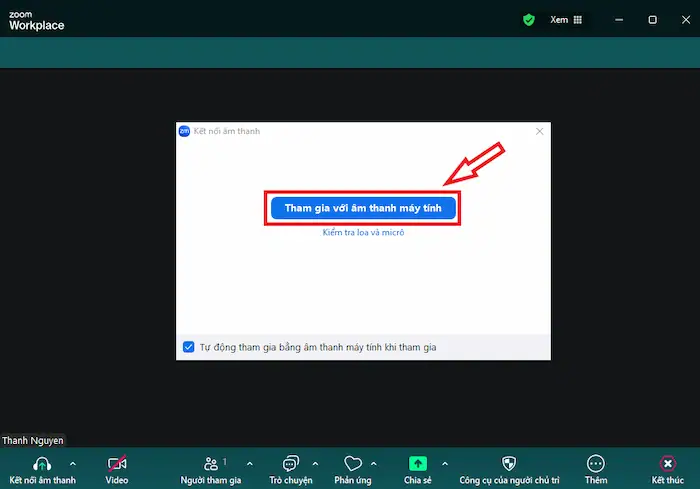Open Phản ứng reactions heart icon
The image size is (700, 489).
tap(352, 464)
